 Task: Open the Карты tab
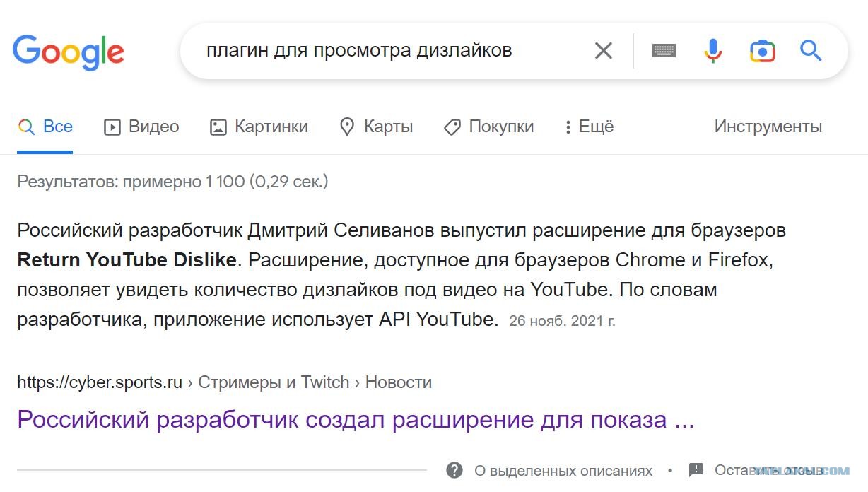coord(376,127)
